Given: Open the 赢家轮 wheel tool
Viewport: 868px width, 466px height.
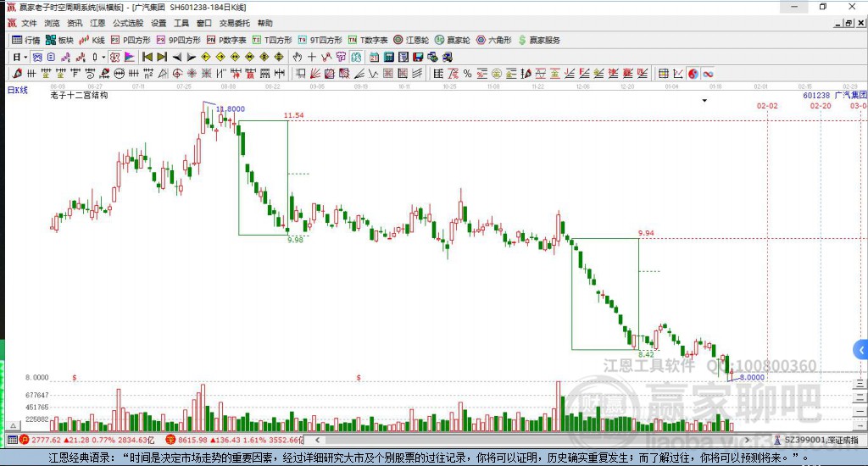Looking at the screenshot, I should point(453,40).
